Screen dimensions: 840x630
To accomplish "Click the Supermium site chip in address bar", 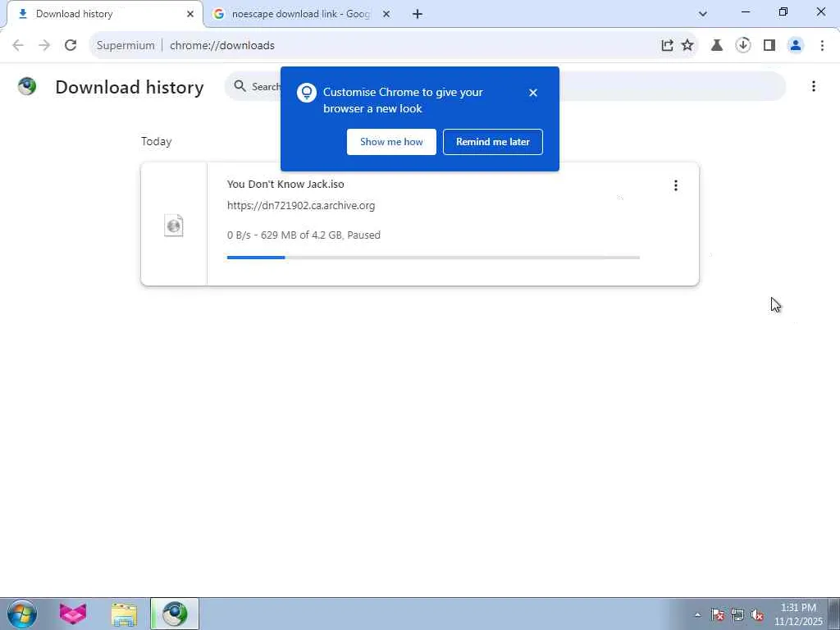I will [x=126, y=46].
